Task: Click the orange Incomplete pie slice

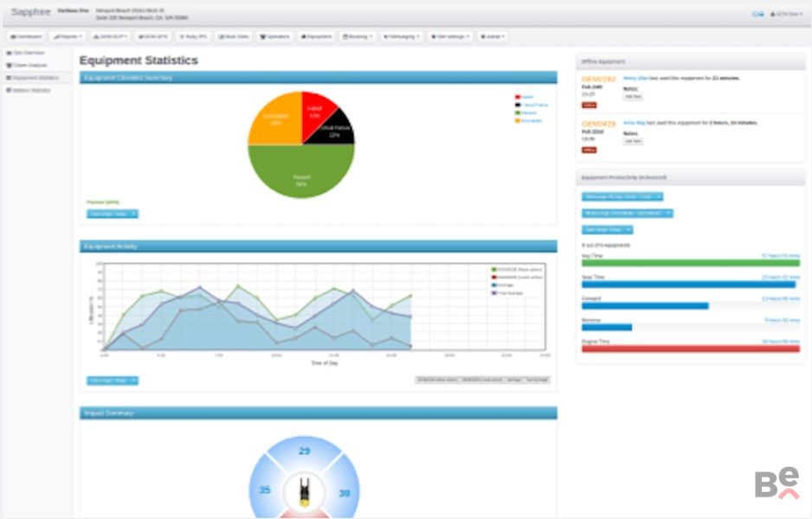Action: pyautogui.click(x=277, y=120)
